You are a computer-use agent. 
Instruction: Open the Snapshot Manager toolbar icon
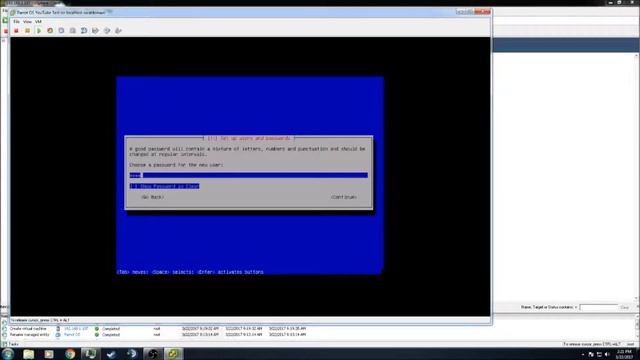pos(84,31)
